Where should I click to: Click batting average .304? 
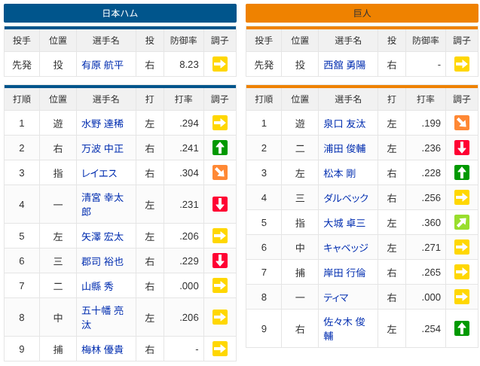[189, 173]
